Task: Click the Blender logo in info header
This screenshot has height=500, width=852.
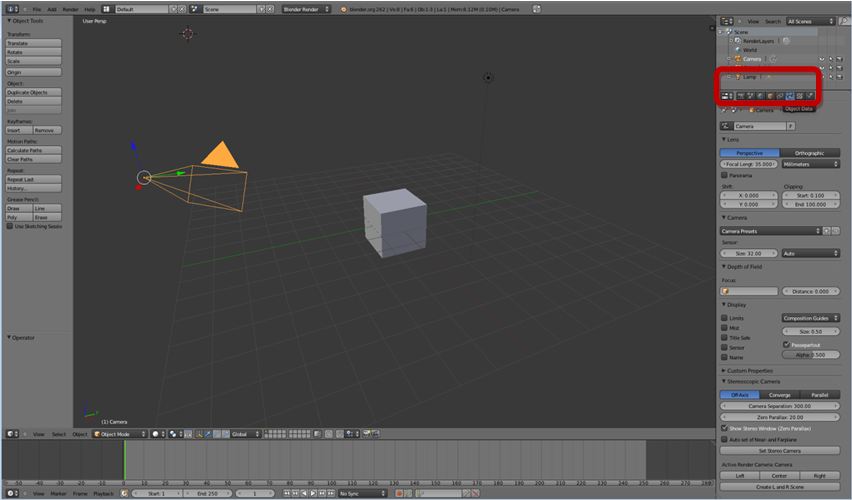Action: 343,9
